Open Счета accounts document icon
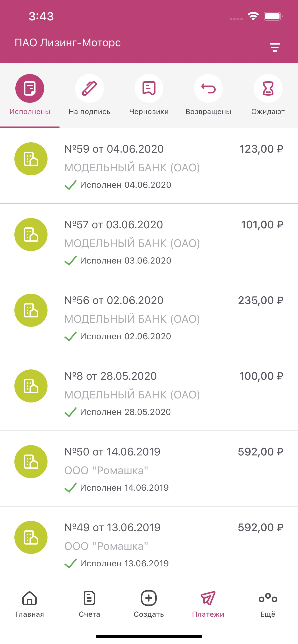The height and width of the screenshot is (644, 298). coord(89,598)
